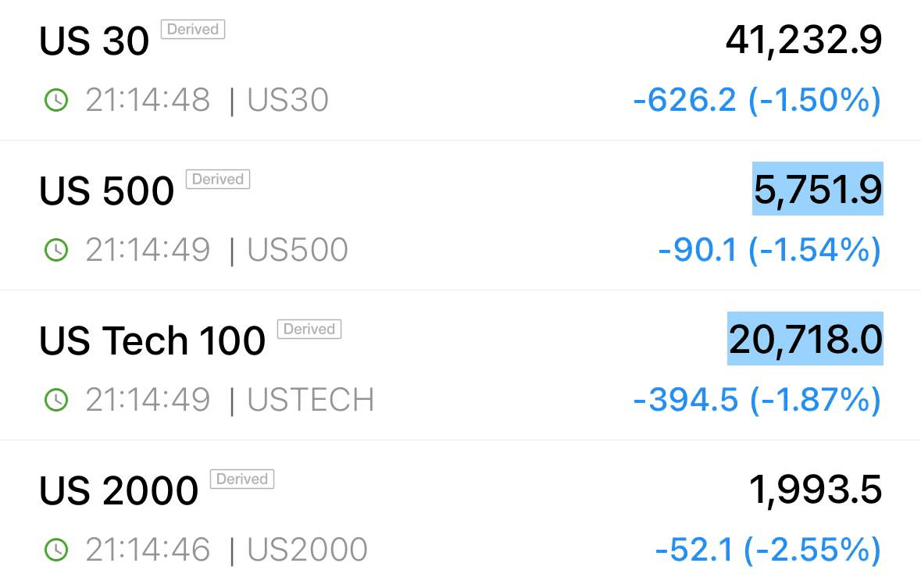The height and width of the screenshot is (588, 921).
Task: Select the US 2000 title
Action: (x=119, y=490)
